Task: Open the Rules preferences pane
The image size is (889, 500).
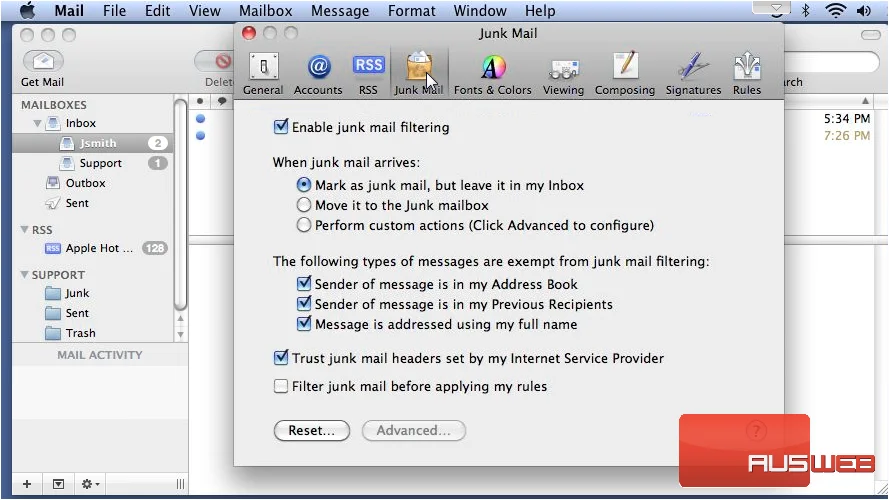Action: click(747, 74)
